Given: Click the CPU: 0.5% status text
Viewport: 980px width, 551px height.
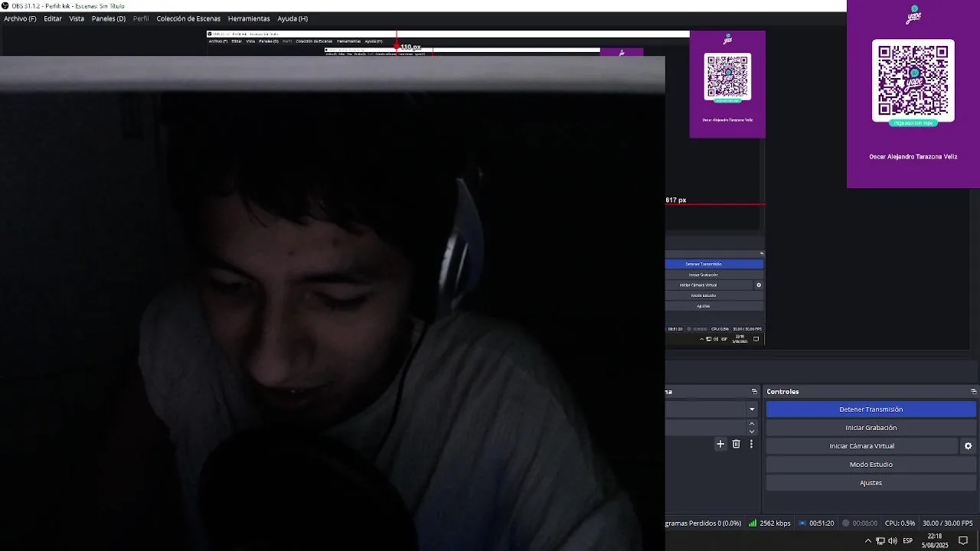Looking at the screenshot, I should coord(900,523).
